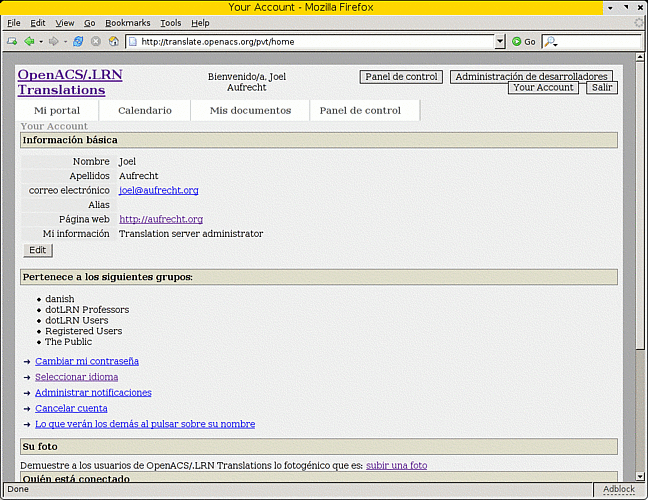Go to the Home page icon
Image resolution: width=648 pixels, height=500 pixels.
(x=113, y=42)
